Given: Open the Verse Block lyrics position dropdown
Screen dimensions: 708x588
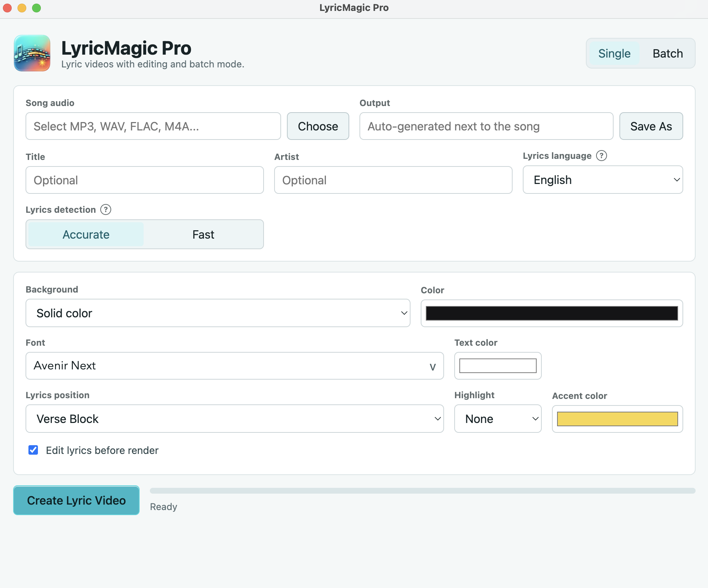Looking at the screenshot, I should coord(235,419).
